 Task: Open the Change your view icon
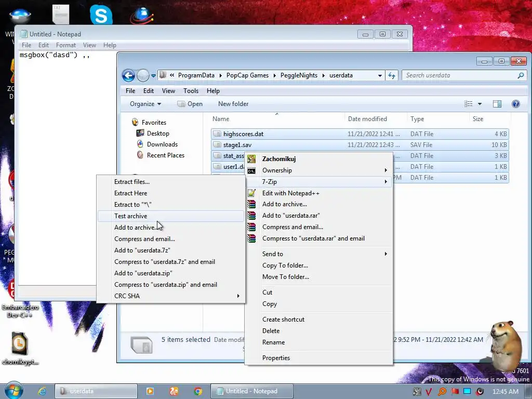tap(469, 104)
